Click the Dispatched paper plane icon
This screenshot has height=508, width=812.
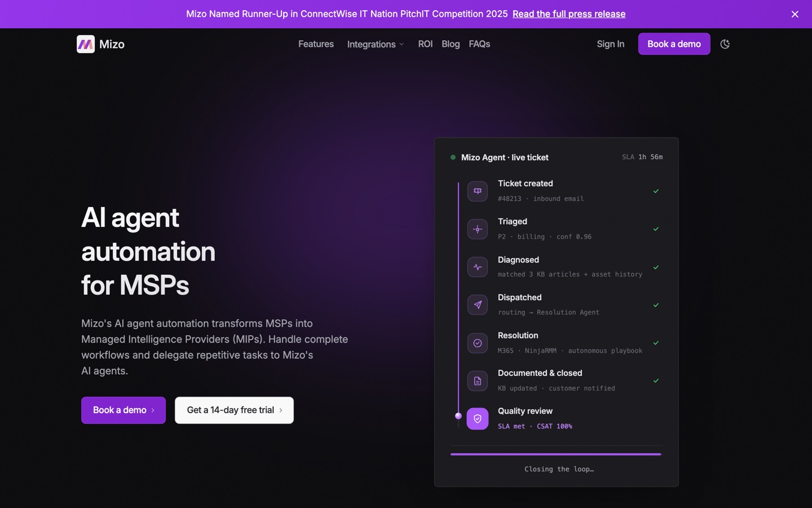(478, 305)
